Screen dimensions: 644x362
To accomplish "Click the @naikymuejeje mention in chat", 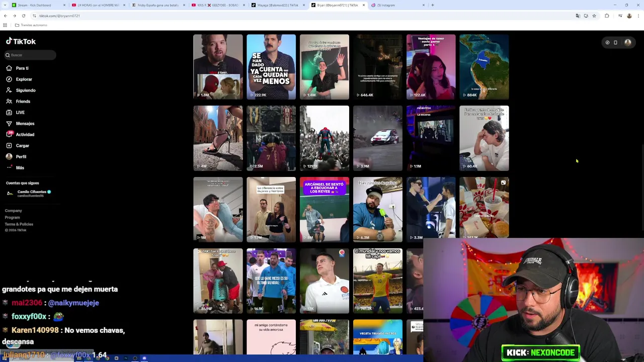I will (x=73, y=303).
